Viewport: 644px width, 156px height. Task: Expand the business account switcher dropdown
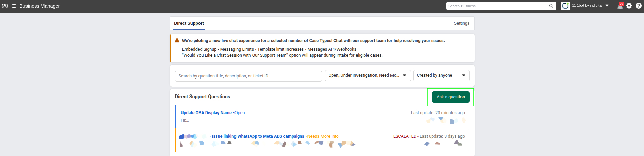[x=591, y=6]
